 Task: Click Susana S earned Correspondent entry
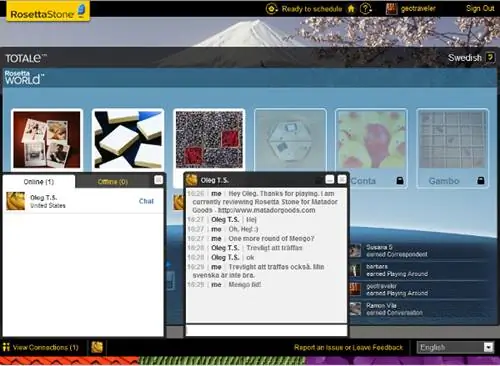point(419,251)
